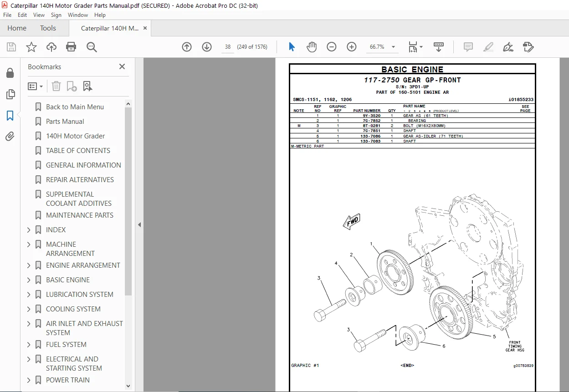Open the View menu
The height and width of the screenshot is (392, 569).
click(x=39, y=15)
